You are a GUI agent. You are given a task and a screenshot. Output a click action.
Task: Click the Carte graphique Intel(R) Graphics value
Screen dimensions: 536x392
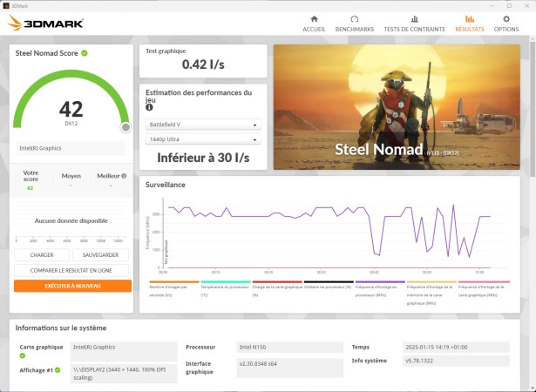(124, 351)
